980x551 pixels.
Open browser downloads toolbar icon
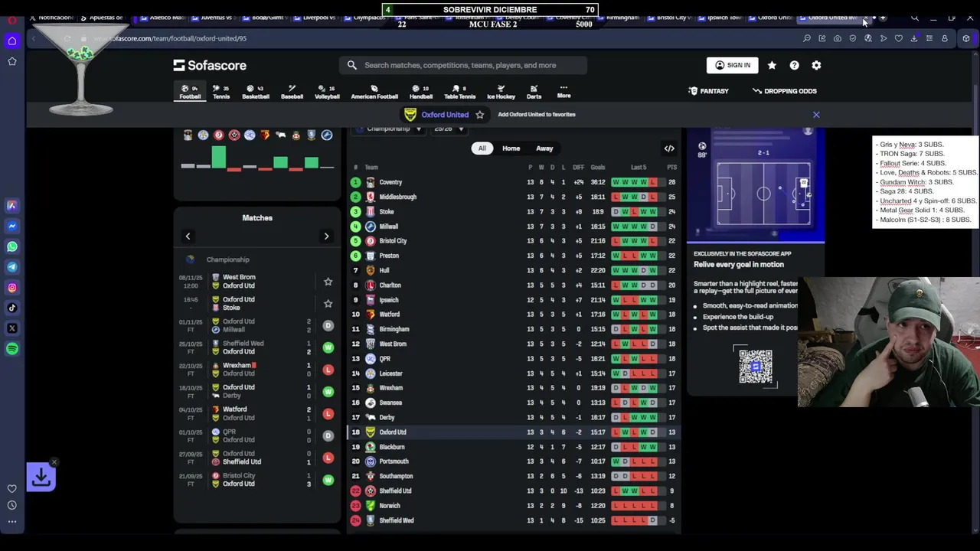[914, 38]
